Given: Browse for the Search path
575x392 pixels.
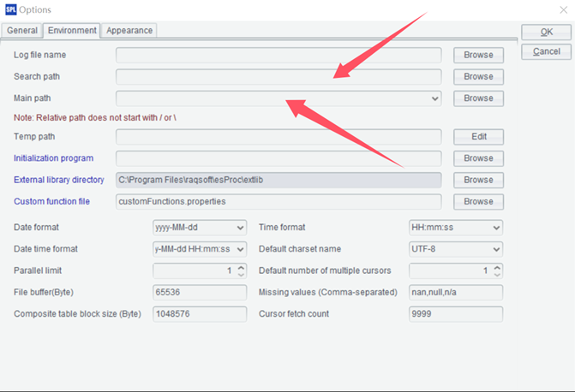Looking at the screenshot, I should coord(478,77).
